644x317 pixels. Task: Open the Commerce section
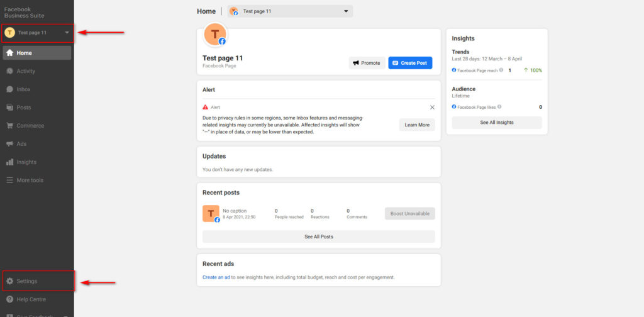pos(37,126)
